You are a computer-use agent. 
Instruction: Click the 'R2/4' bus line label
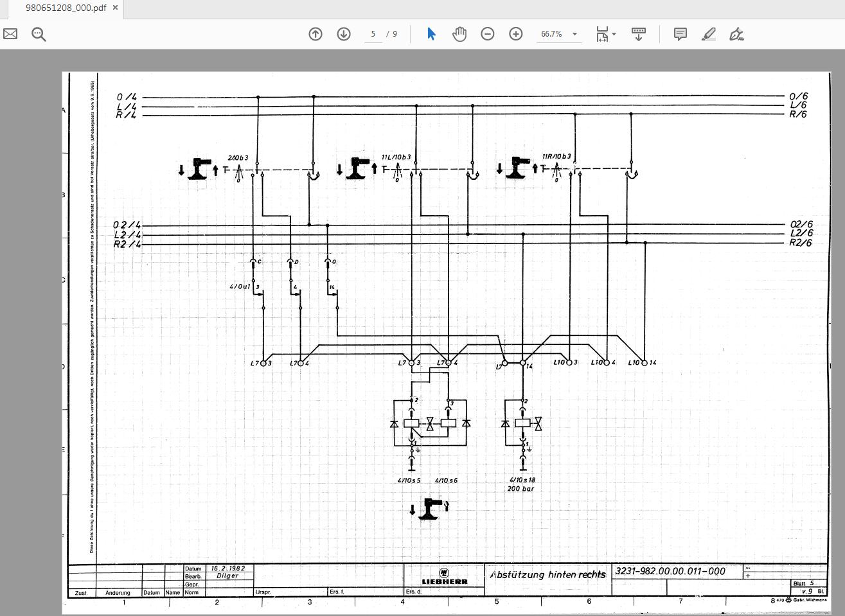(x=127, y=244)
